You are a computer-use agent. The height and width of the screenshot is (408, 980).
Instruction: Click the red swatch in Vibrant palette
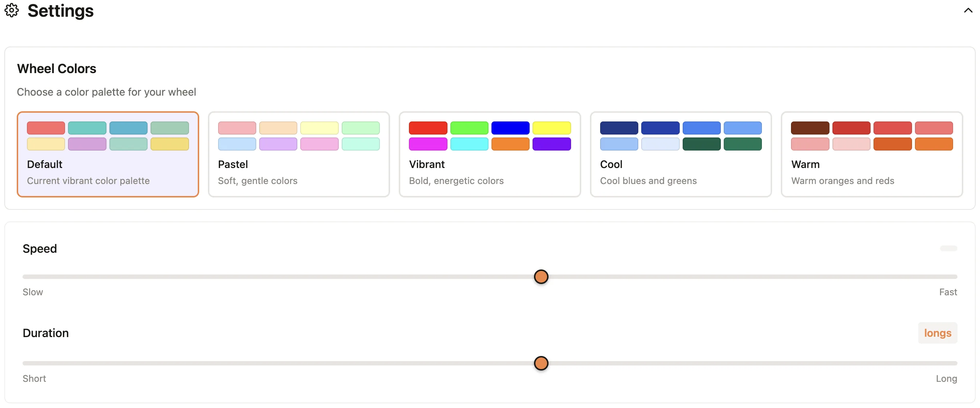coord(428,128)
